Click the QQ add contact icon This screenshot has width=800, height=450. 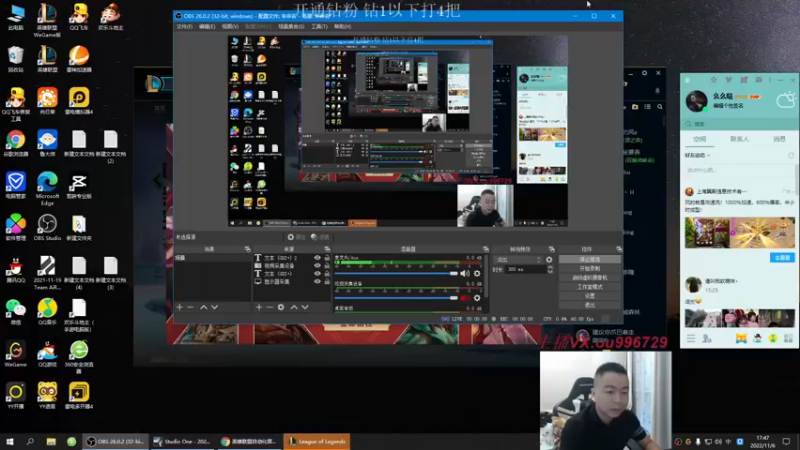point(707,338)
